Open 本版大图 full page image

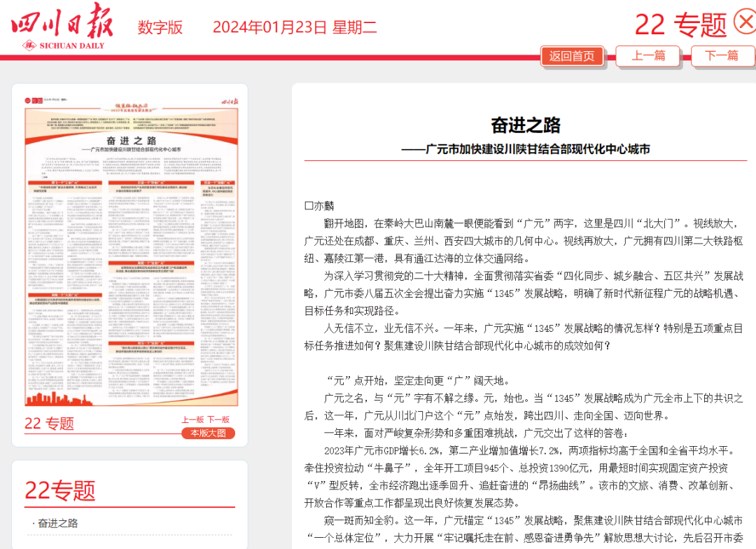click(209, 433)
